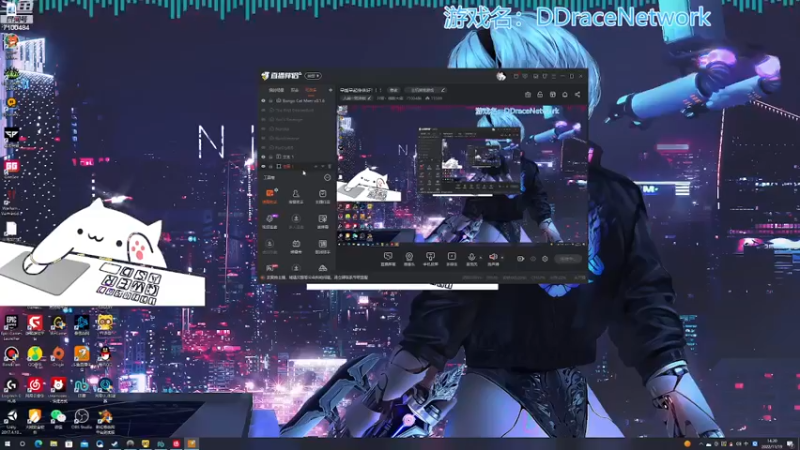Toggle visibility of the selected red source row
Viewport: 800px width, 450px height.
click(x=263, y=166)
